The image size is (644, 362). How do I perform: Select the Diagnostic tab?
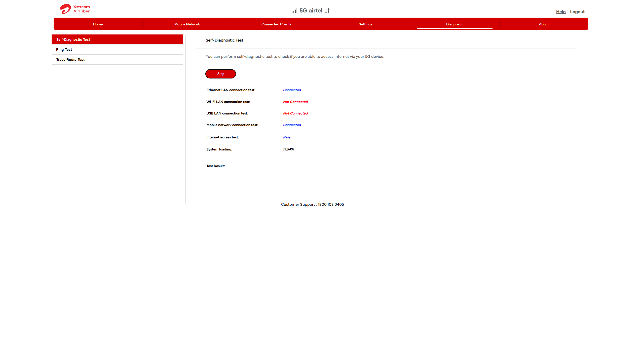point(454,24)
